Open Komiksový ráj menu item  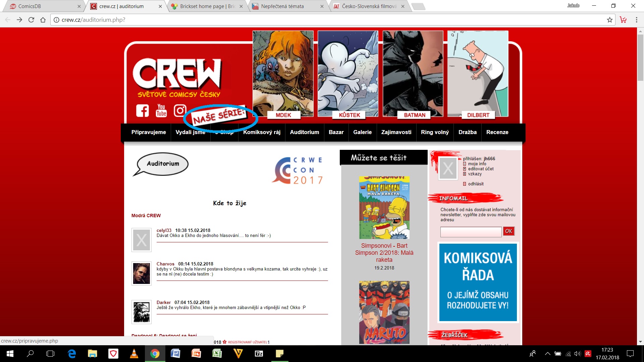[x=262, y=132]
